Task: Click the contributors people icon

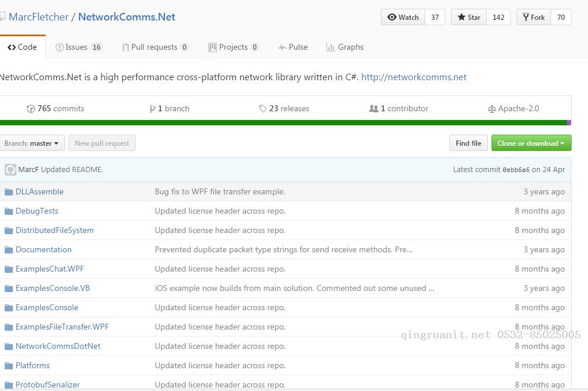Action: click(373, 108)
